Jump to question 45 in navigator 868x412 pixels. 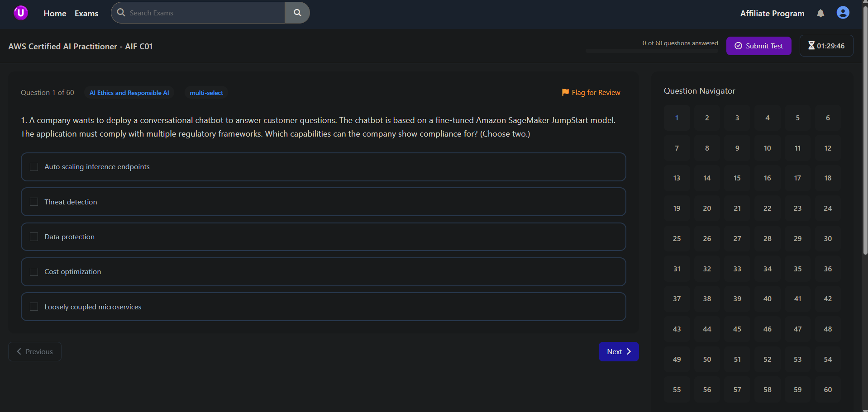[737, 329]
